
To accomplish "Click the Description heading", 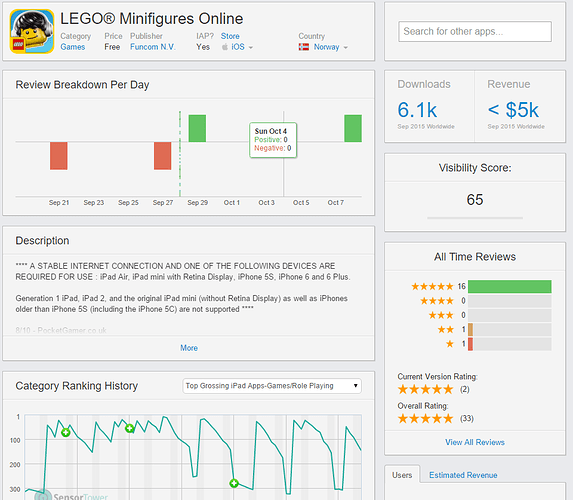I will pos(42,240).
